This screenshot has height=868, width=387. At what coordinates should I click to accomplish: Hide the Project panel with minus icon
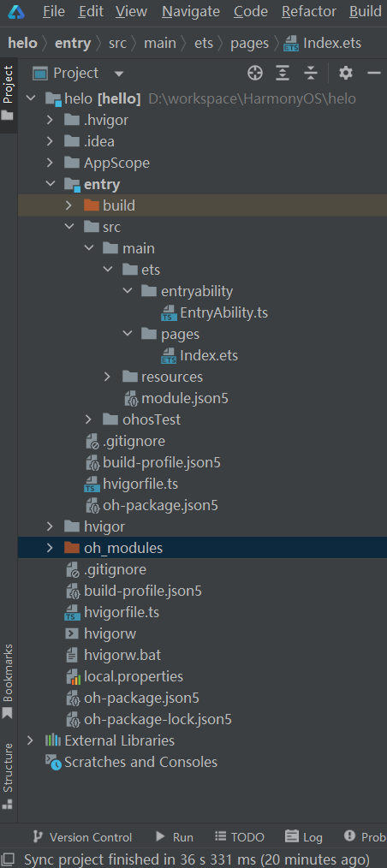(374, 73)
